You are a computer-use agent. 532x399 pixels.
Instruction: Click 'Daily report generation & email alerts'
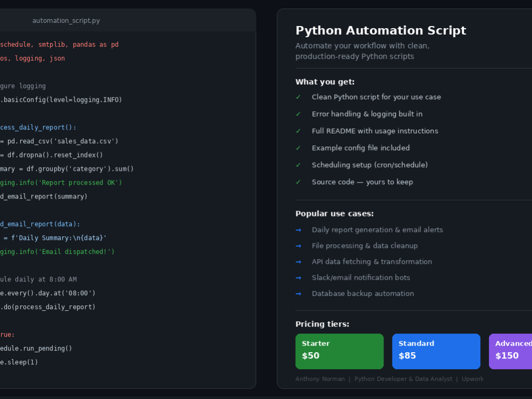[x=377, y=230]
